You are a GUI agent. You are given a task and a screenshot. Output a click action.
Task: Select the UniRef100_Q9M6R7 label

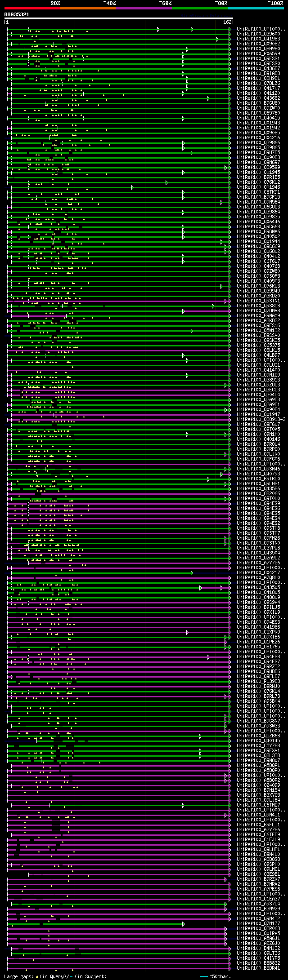pos(258,162)
